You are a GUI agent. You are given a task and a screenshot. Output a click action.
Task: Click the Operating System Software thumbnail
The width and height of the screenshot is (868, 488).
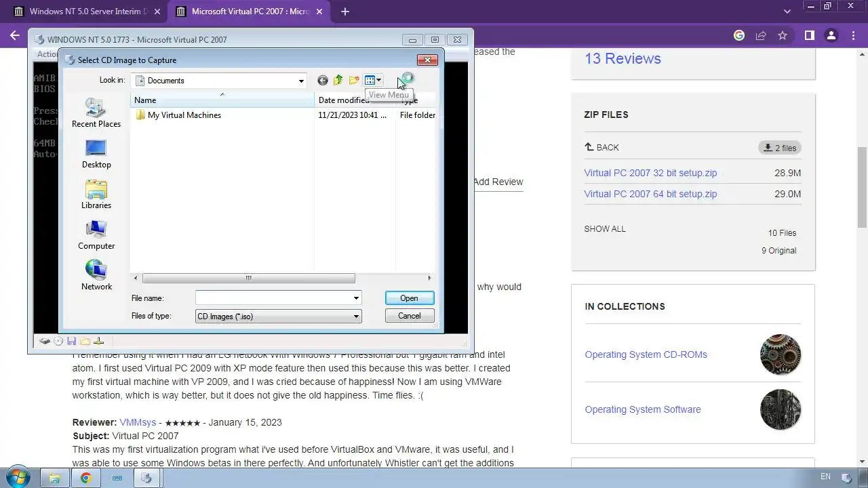[x=781, y=409]
